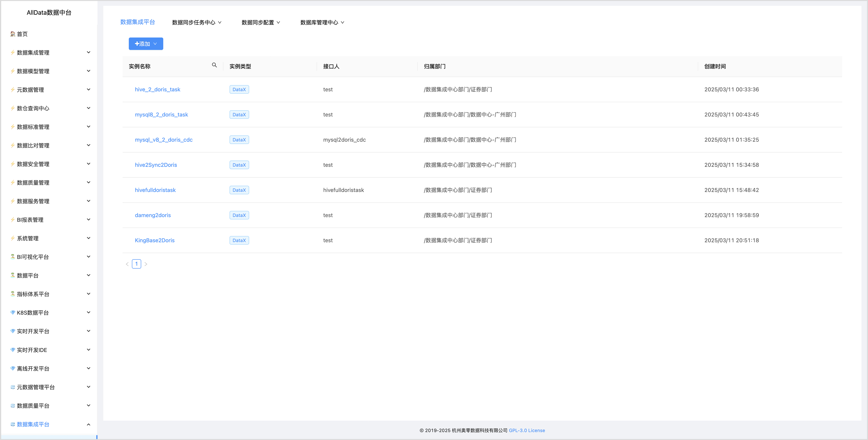The width and height of the screenshot is (868, 440).
Task: Select page 1 in pagination
Action: click(x=136, y=264)
